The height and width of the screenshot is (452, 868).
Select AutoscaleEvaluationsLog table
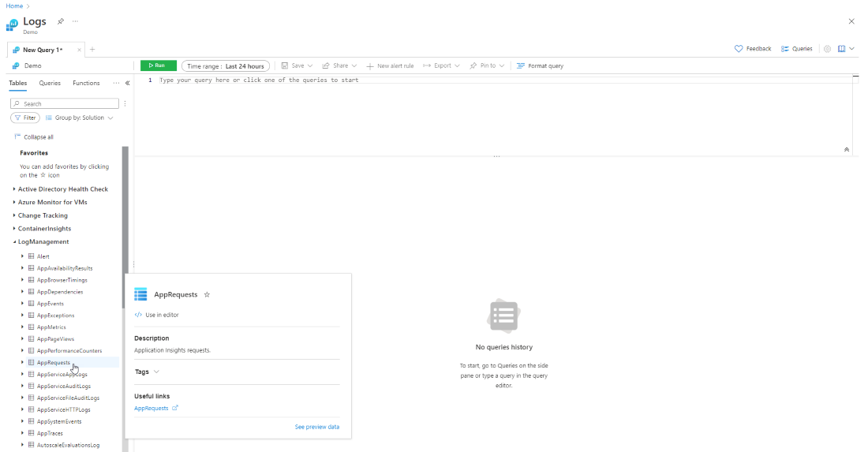point(68,446)
